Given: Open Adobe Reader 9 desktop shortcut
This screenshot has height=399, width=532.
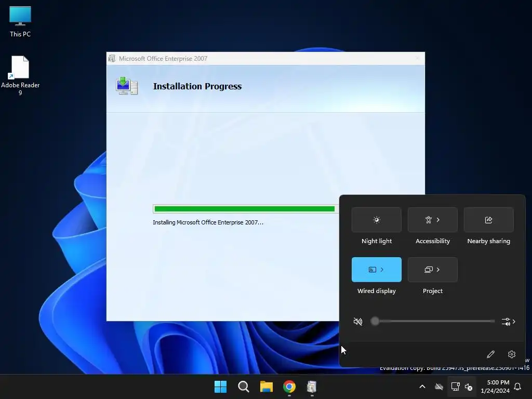Looking at the screenshot, I should point(20,75).
